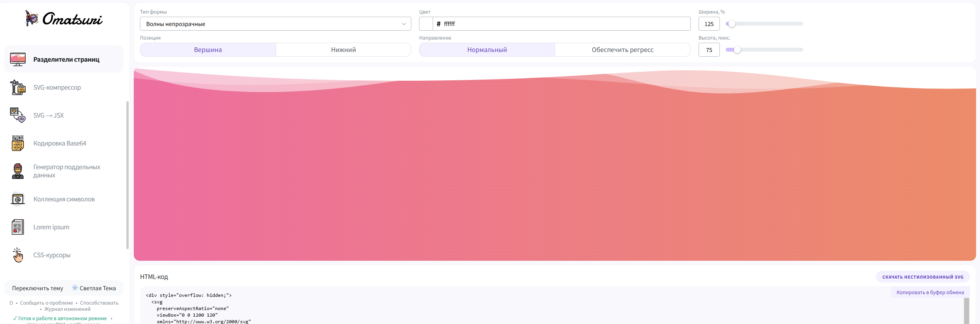The image size is (980, 324).
Task: Click the Omatsuri logo
Action: coord(64,19)
